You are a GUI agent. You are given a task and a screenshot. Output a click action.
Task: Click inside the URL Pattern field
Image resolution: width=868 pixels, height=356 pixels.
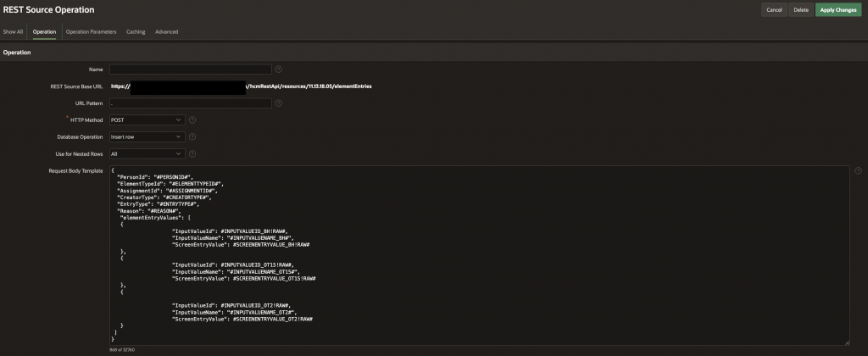[190, 103]
